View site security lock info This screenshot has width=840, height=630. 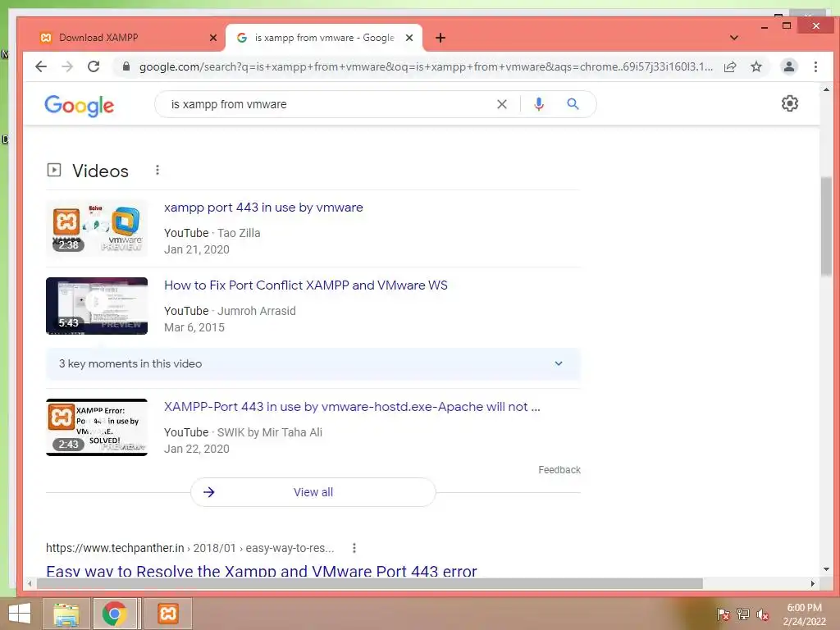(x=126, y=66)
